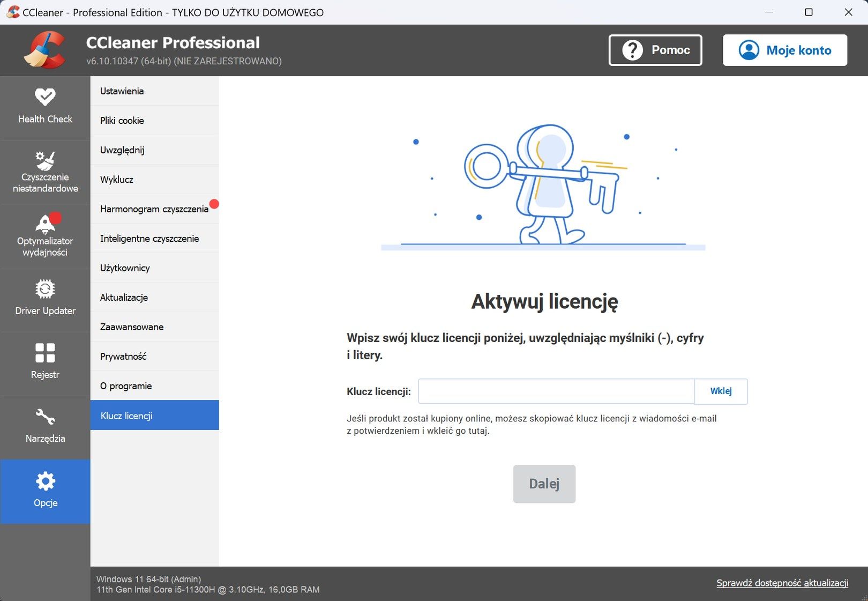This screenshot has width=868, height=601.
Task: Click Sprawdź dostępność aktualizacji link
Action: tap(782, 583)
